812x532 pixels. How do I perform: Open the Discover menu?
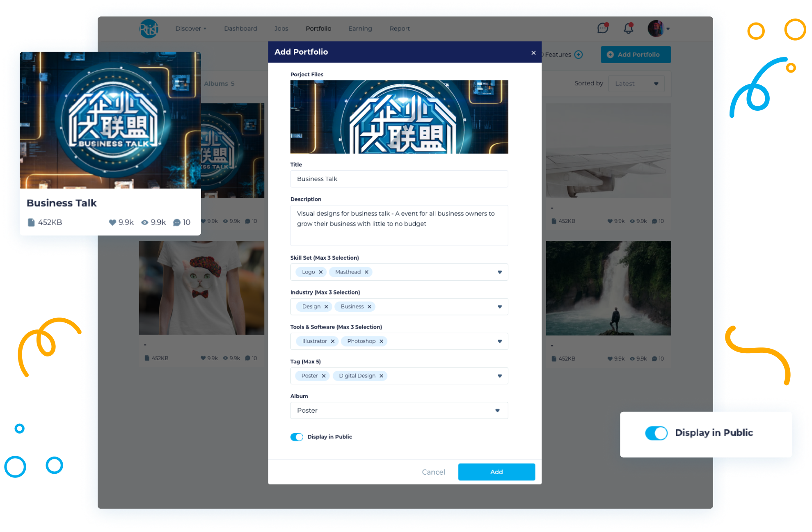[191, 29]
